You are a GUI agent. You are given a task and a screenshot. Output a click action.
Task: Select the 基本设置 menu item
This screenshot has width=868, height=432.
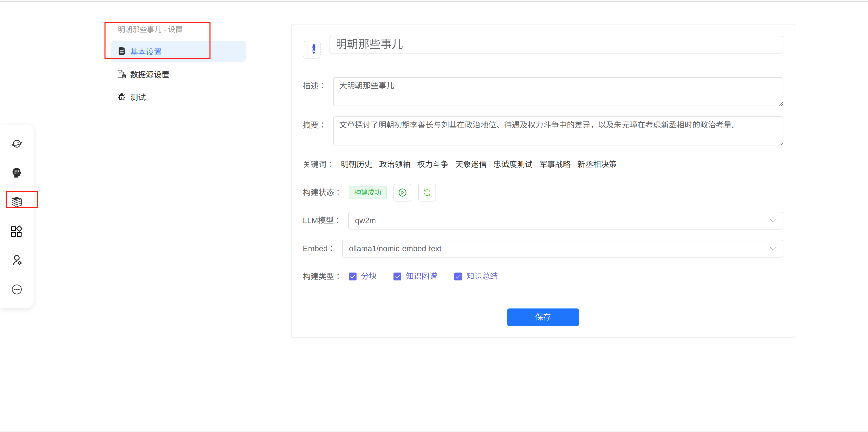pyautogui.click(x=146, y=51)
